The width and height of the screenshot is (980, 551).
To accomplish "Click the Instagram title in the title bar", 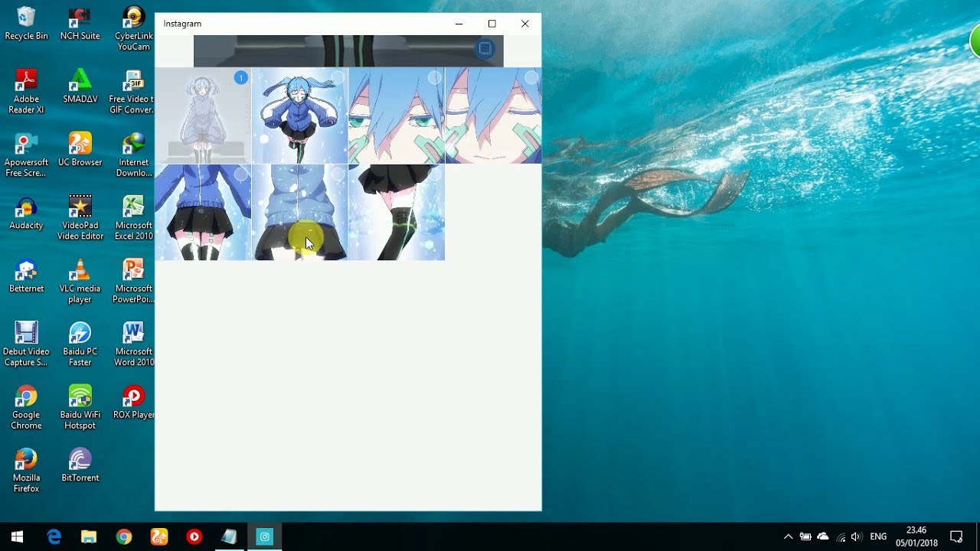I will point(182,24).
